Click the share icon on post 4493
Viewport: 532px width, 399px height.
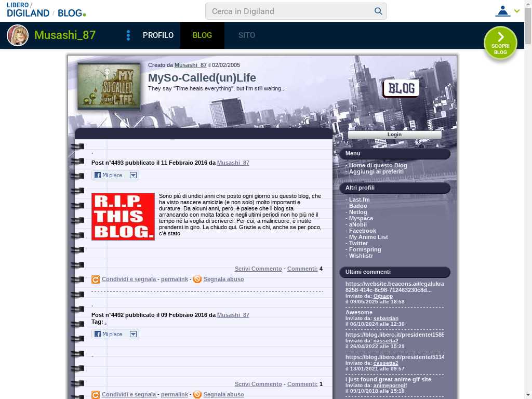[96, 280]
